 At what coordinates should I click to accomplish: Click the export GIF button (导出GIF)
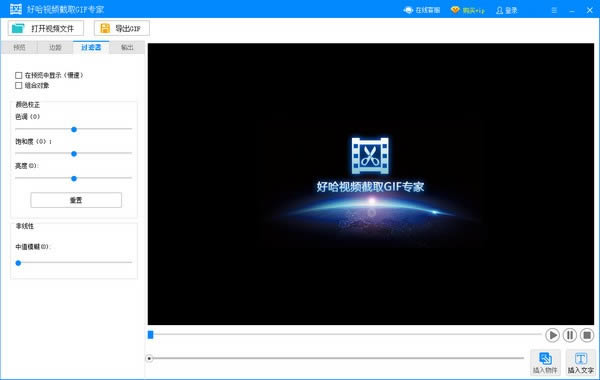122,28
